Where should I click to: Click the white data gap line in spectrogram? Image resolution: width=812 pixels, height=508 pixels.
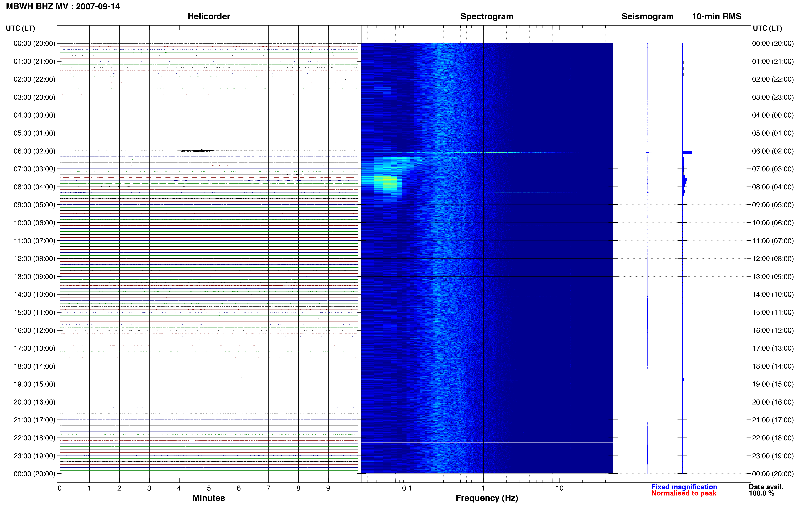(x=487, y=442)
